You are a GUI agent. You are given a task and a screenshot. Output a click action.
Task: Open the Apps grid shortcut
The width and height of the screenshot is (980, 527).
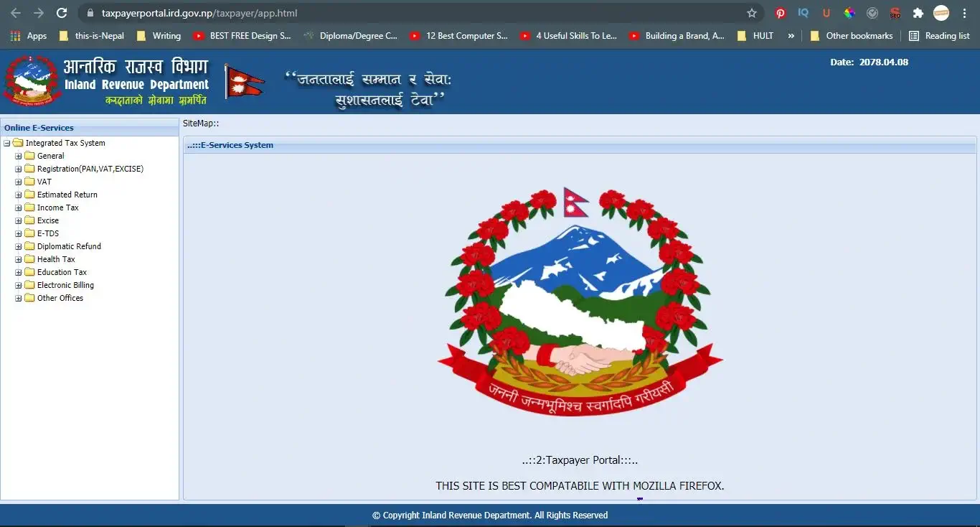29,36
